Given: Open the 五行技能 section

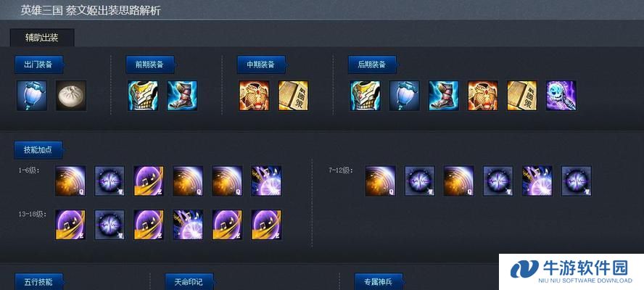Looking at the screenshot, I should click(38, 282).
